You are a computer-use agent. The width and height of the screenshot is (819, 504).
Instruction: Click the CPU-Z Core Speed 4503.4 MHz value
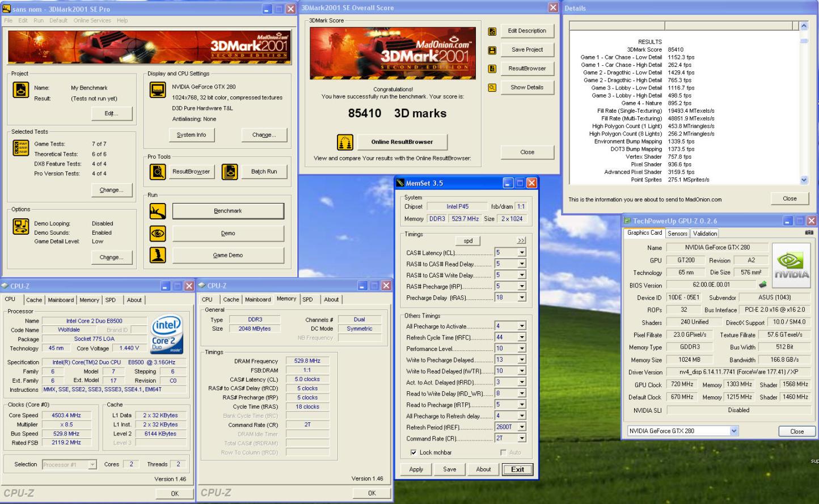[67, 416]
